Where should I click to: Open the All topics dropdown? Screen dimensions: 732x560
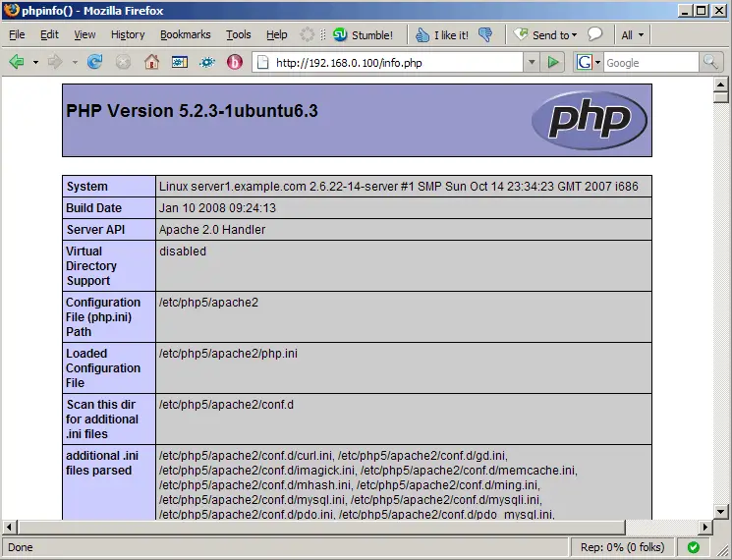coord(633,35)
